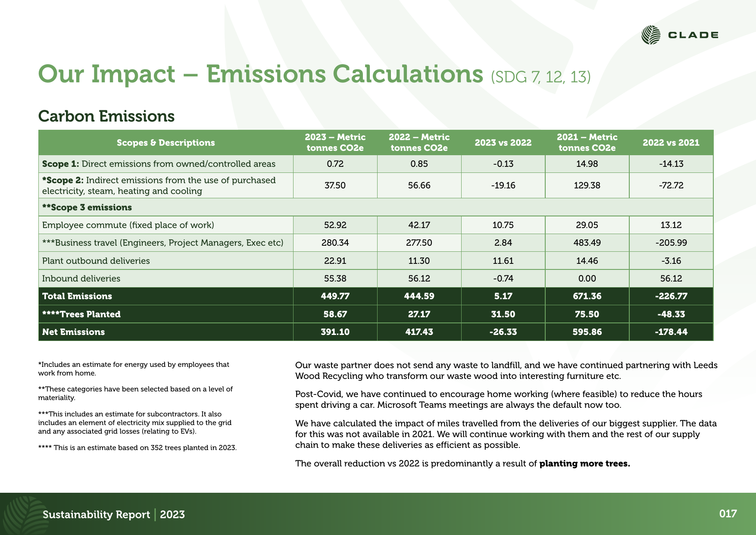The width and height of the screenshot is (756, 535).
Task: Click the Scope 2 difference value -19.16
Action: [x=503, y=185]
